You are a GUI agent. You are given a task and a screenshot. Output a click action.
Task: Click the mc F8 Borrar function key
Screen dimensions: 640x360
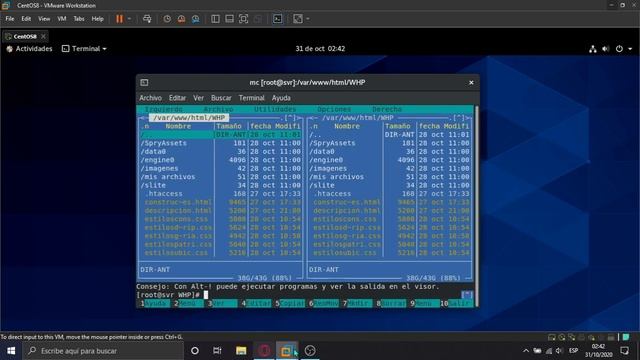[391, 303]
